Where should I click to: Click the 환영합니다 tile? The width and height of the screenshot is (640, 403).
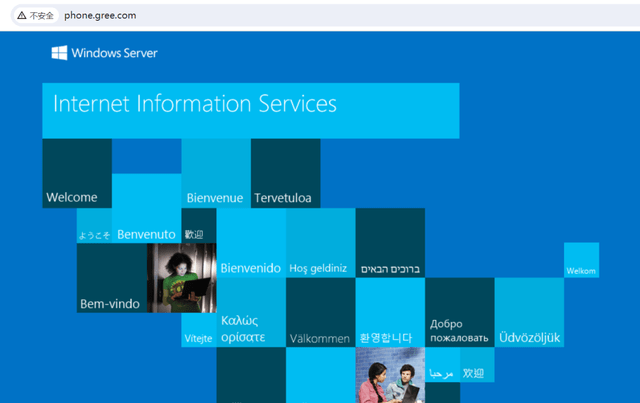click(390, 312)
